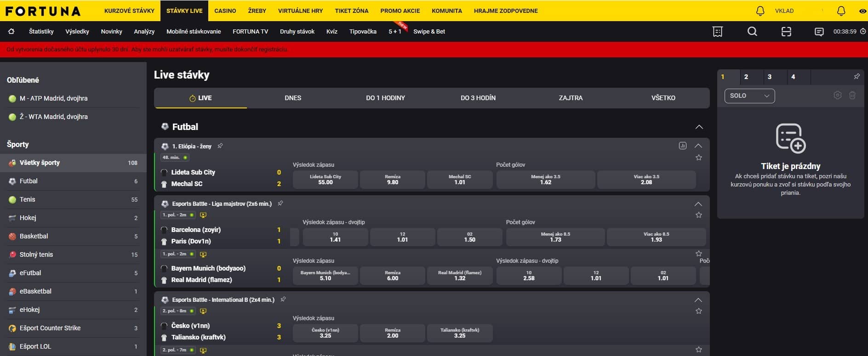868x356 pixels.
Task: Open live stream icon for Bayern Munich match
Action: click(x=203, y=254)
